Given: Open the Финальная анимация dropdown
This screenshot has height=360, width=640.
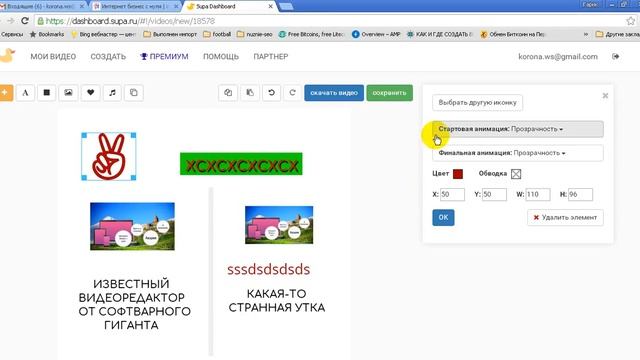Looking at the screenshot, I should tap(518, 153).
